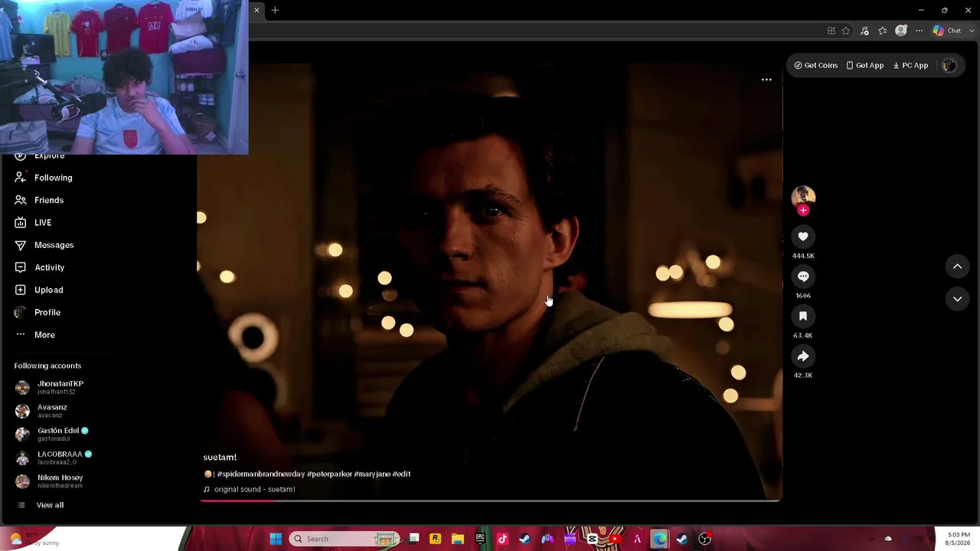Image resolution: width=980 pixels, height=551 pixels.
Task: Open LIVE in the TikTok sidebar
Action: click(43, 223)
